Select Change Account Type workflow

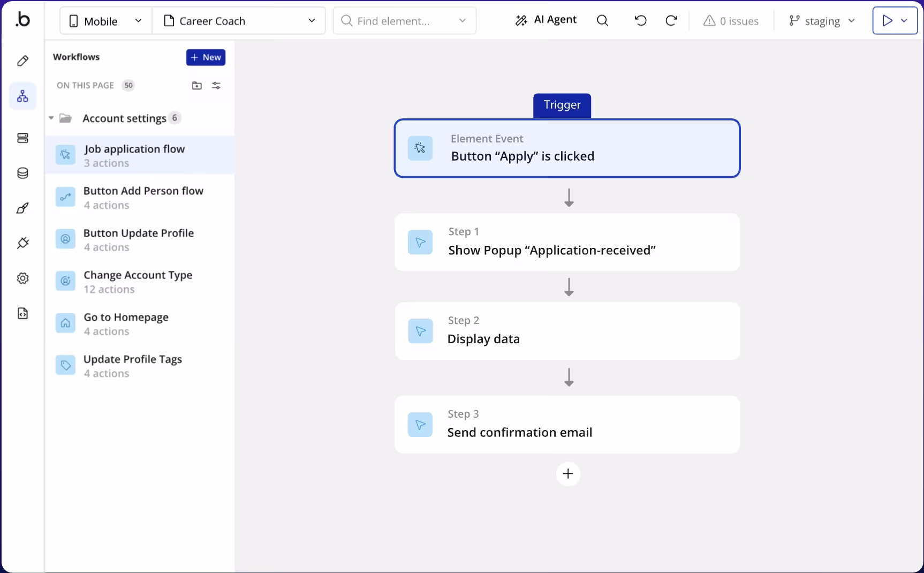click(140, 281)
